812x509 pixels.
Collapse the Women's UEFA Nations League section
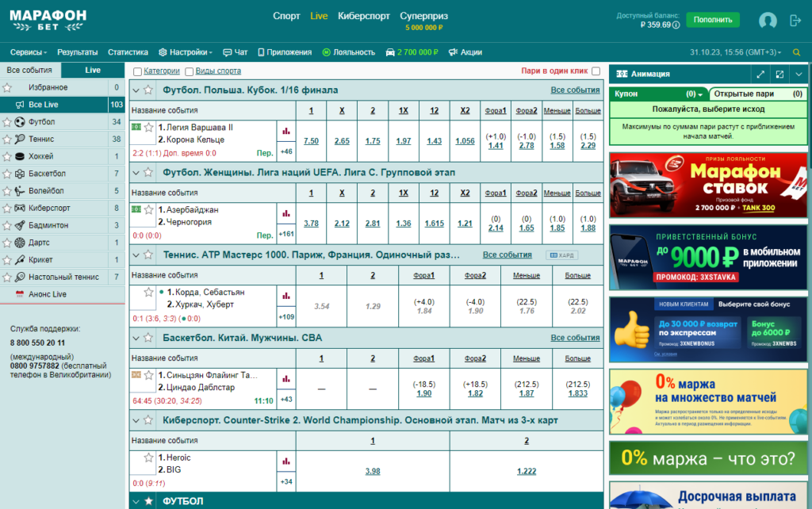(x=136, y=173)
